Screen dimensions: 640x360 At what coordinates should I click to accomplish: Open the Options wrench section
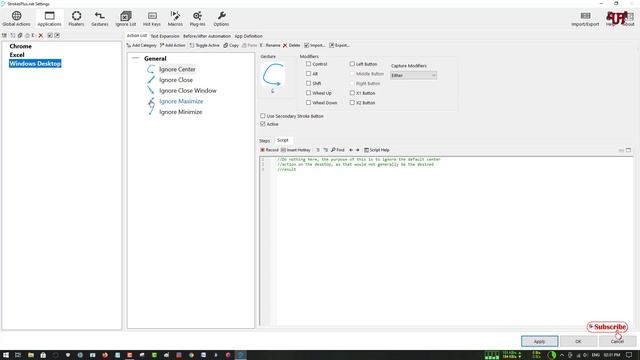221,19
